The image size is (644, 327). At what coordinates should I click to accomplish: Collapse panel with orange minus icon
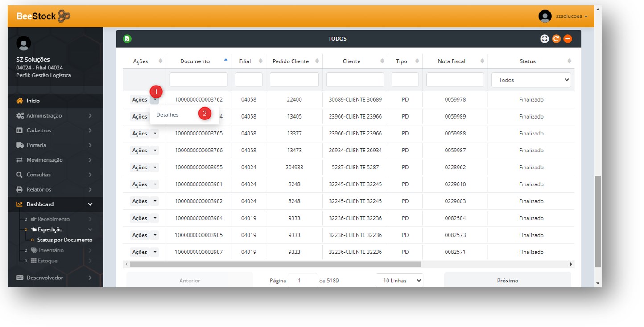567,39
